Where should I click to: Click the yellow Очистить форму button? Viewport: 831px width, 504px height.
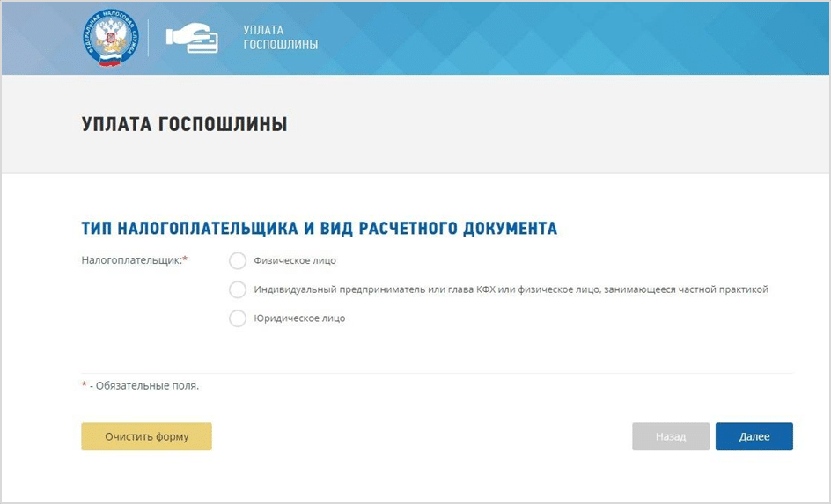[x=146, y=437]
